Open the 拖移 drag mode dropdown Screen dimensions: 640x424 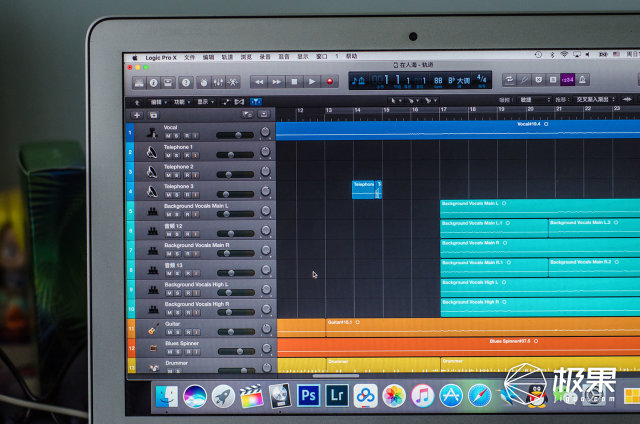tap(595, 99)
